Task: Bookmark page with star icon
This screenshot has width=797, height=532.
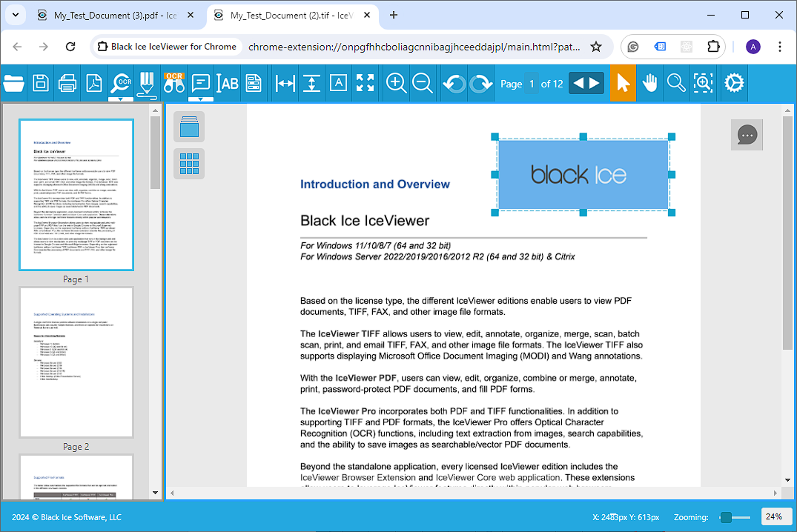Action: (x=596, y=47)
